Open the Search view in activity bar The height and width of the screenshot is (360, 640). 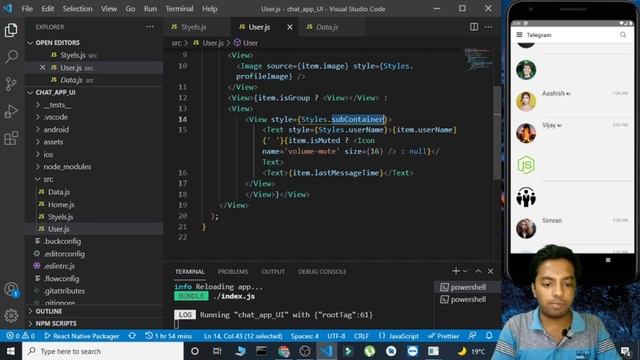(x=11, y=56)
